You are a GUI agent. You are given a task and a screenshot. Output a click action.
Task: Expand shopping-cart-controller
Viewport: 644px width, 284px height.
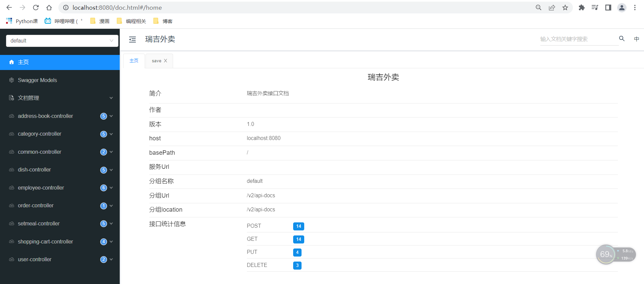tap(60, 241)
